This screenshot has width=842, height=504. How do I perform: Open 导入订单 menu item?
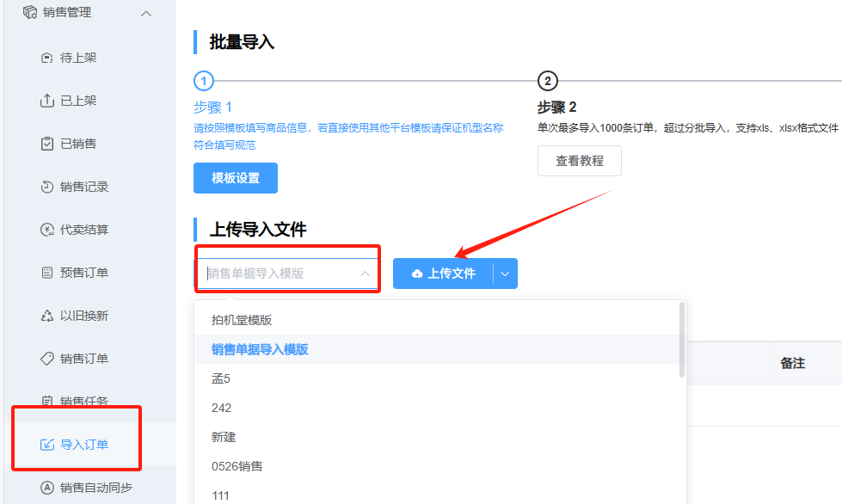pos(83,445)
